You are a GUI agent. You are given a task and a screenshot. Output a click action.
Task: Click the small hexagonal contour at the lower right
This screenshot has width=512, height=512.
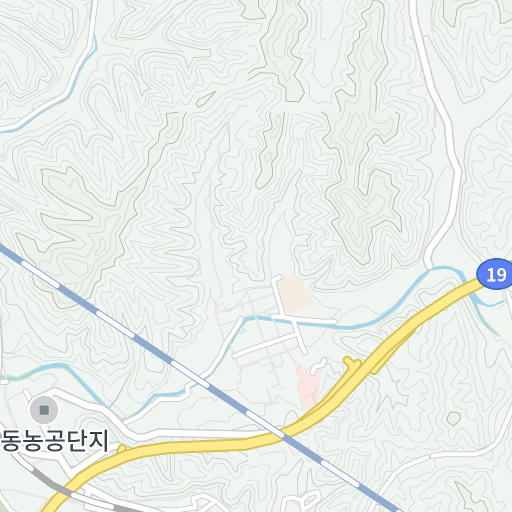point(454,419)
